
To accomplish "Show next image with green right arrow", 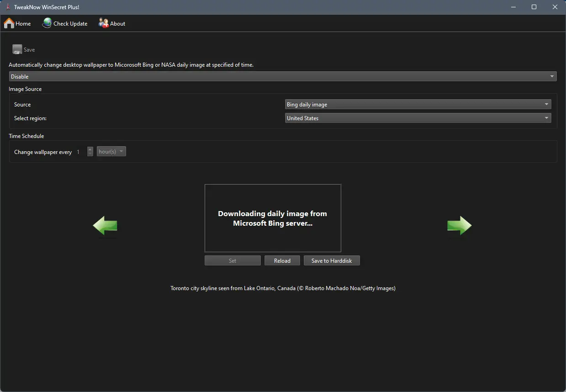I will (x=459, y=225).
